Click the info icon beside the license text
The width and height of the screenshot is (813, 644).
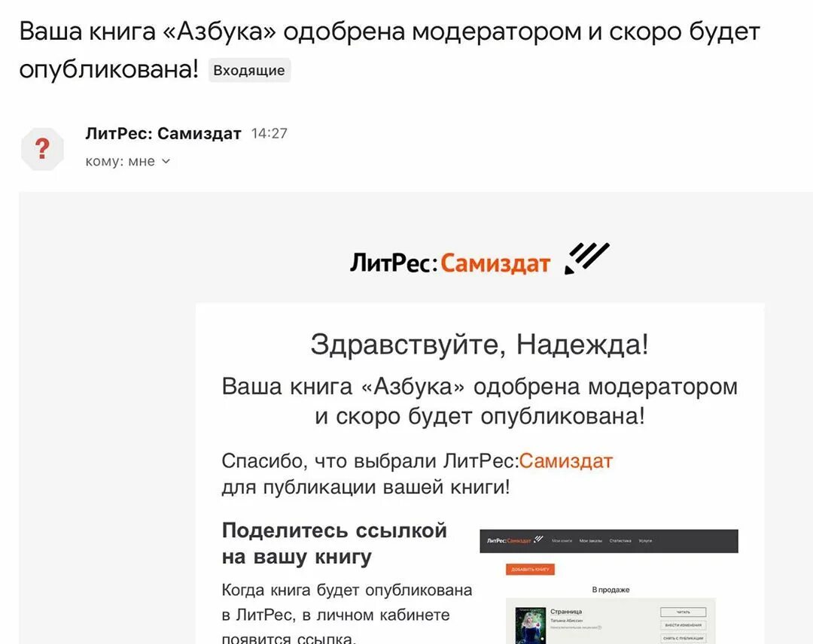(x=600, y=627)
